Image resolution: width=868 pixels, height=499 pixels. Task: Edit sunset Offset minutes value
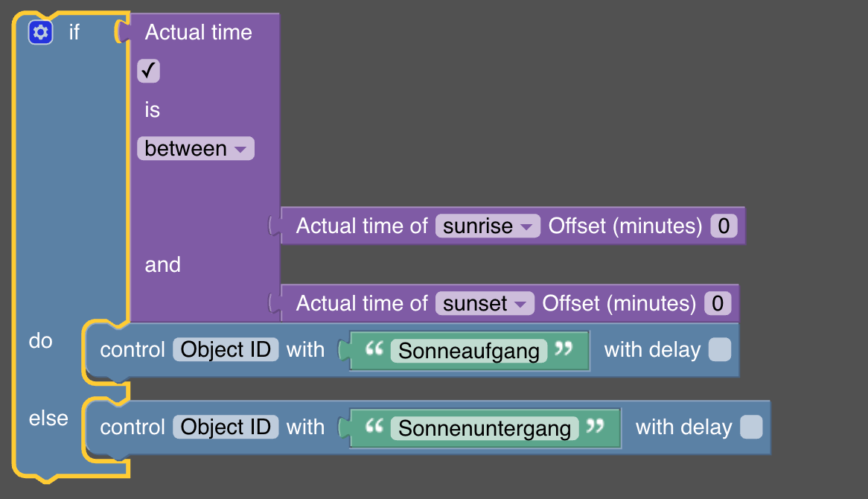(718, 304)
